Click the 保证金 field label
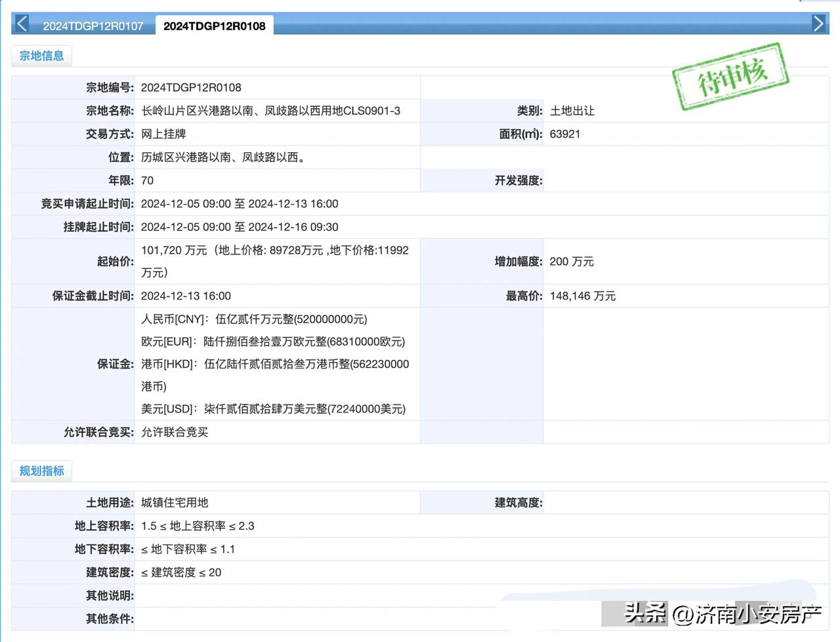The width and height of the screenshot is (840, 642). pyautogui.click(x=115, y=364)
